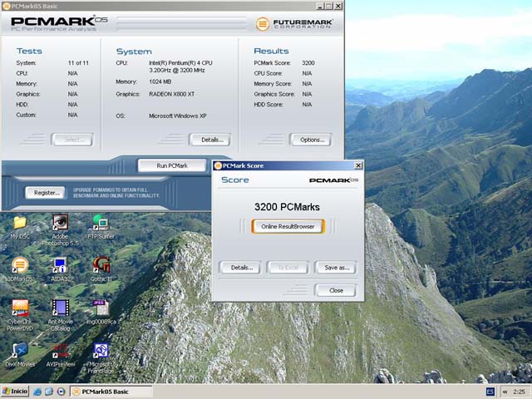The image size is (532, 399).
Task: Click the System Details... button in main window
Action: click(x=212, y=140)
